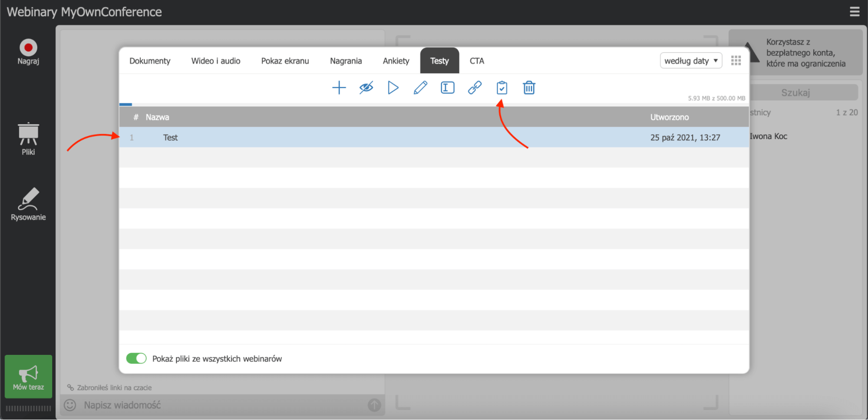Viewport: 868px width, 420px height.
Task: Select the CTA tab
Action: [476, 61]
